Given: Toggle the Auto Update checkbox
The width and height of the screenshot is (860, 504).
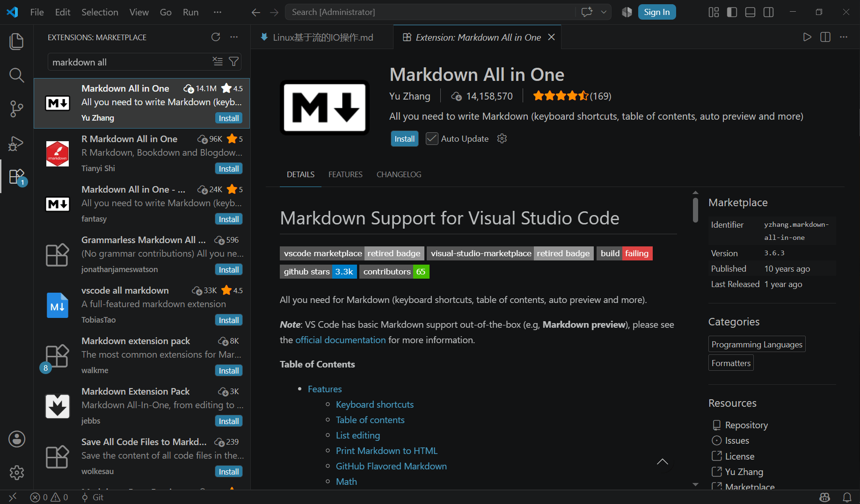Looking at the screenshot, I should point(432,138).
